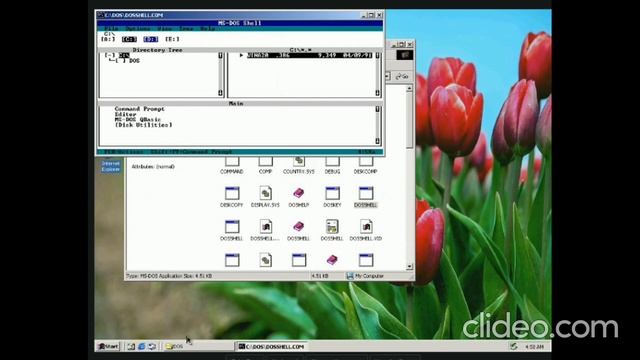Click the Explorer scrollbar up arrow
This screenshot has height=360, width=640.
[x=409, y=88]
